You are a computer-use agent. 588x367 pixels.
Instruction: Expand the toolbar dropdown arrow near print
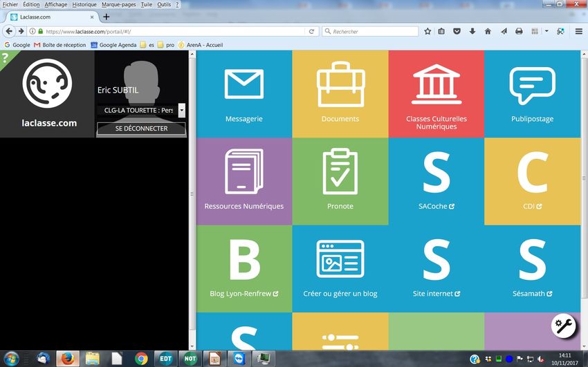pos(546,32)
